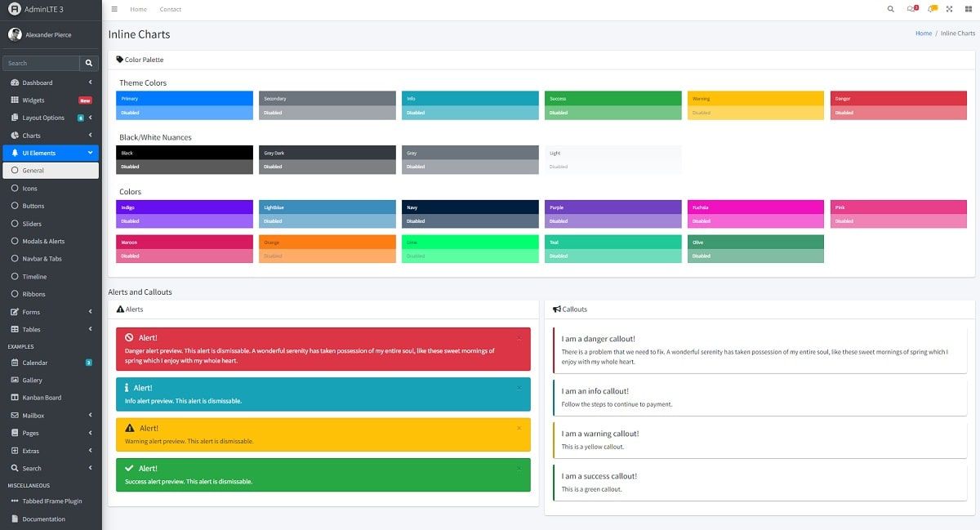The height and width of the screenshot is (530, 980).
Task: Select Home in the top navbar
Action: point(138,9)
